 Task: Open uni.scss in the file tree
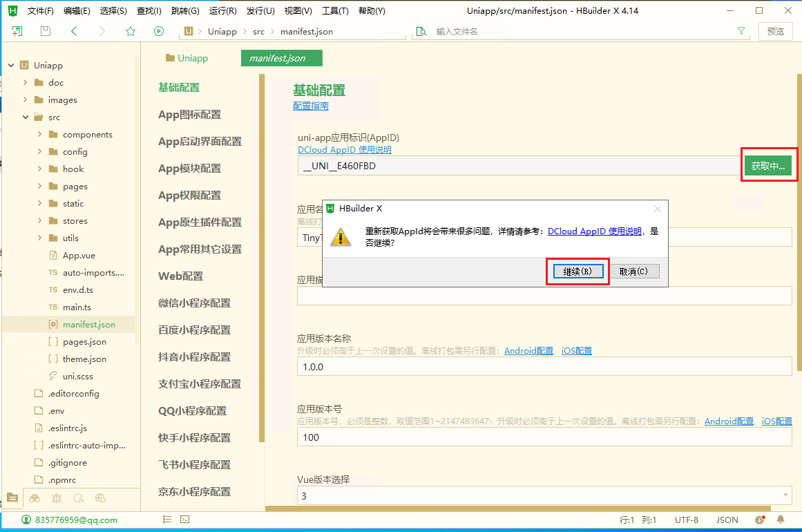click(78, 376)
